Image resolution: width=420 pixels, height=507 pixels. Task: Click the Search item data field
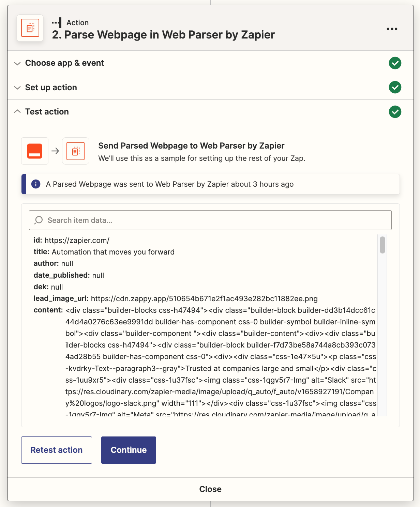[x=210, y=220]
